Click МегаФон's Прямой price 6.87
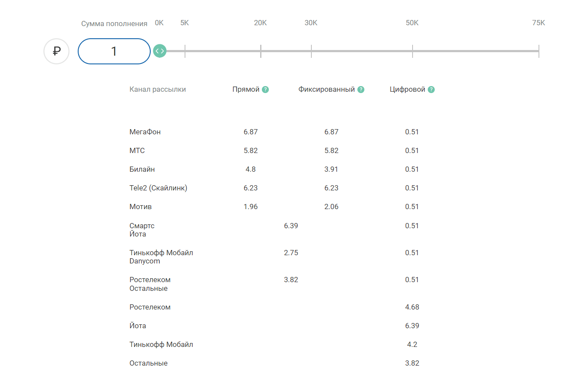588x383 pixels. click(251, 132)
